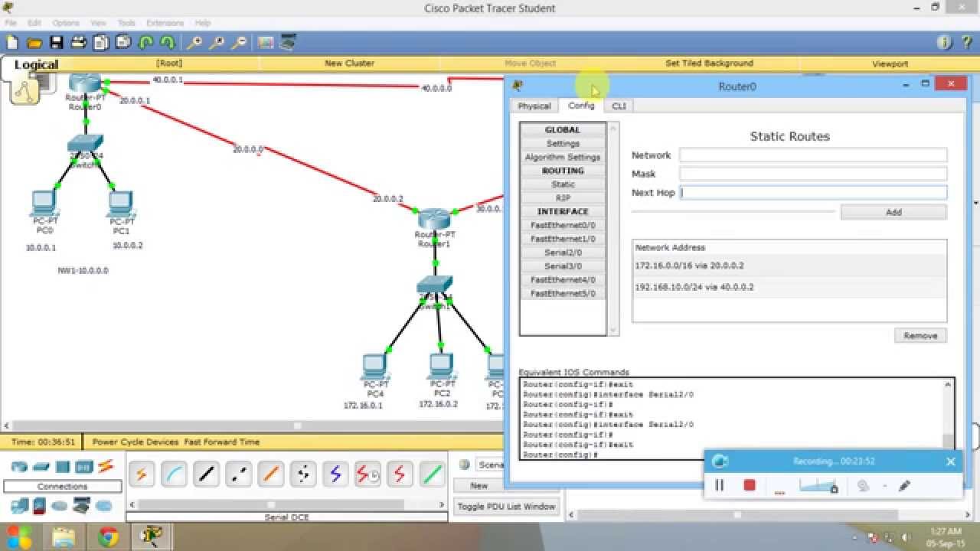980x551 pixels.
Task: Select the automatic connection lightning icon
Action: [141, 474]
